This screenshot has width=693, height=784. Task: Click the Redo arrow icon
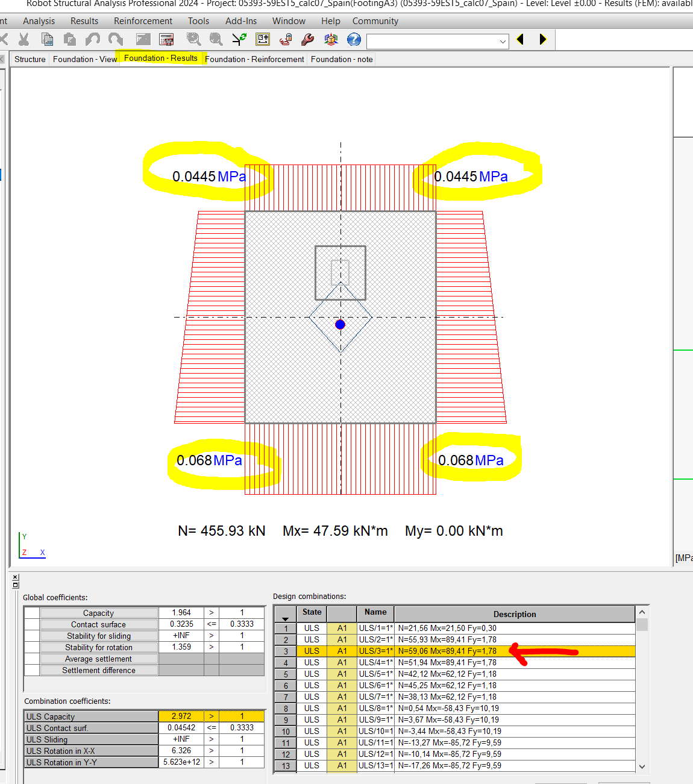[x=115, y=40]
